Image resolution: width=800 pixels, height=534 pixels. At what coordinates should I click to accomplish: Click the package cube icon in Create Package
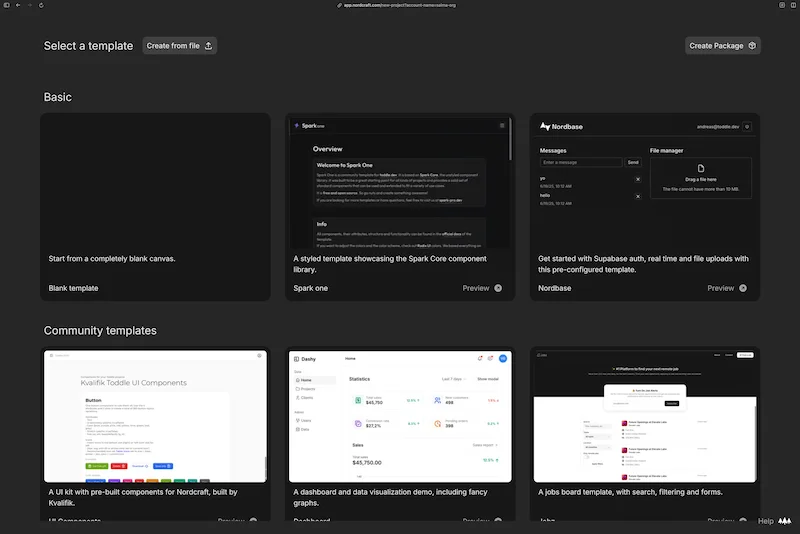click(752, 46)
